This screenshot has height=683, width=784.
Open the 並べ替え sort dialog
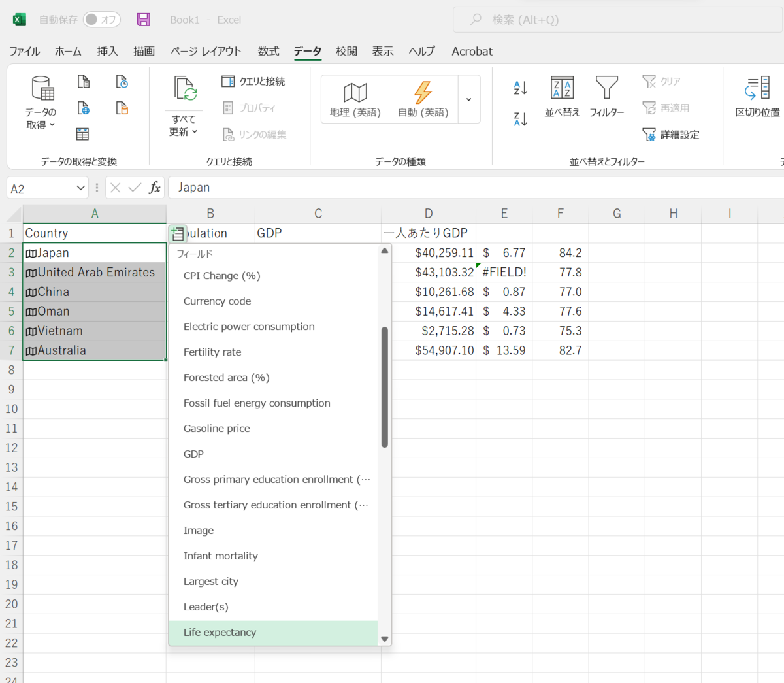[x=562, y=97]
